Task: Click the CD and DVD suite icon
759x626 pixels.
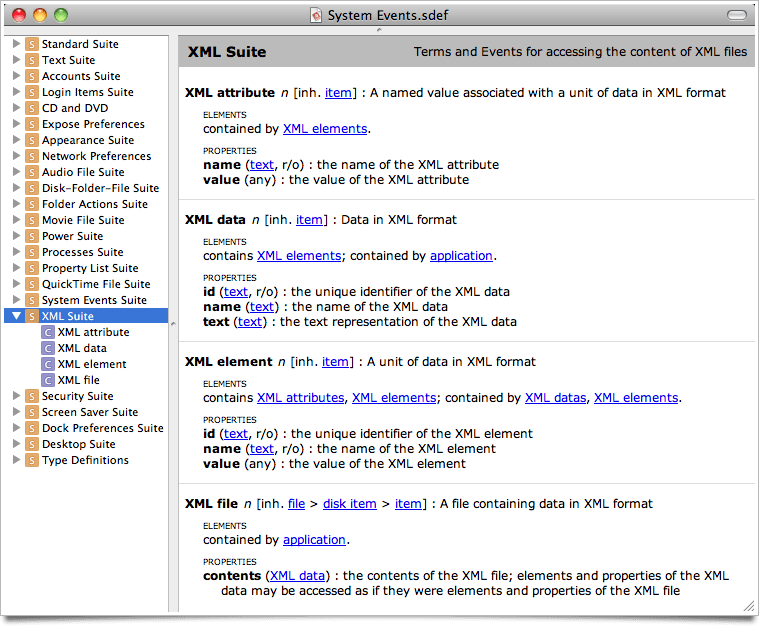Action: pyautogui.click(x=31, y=108)
